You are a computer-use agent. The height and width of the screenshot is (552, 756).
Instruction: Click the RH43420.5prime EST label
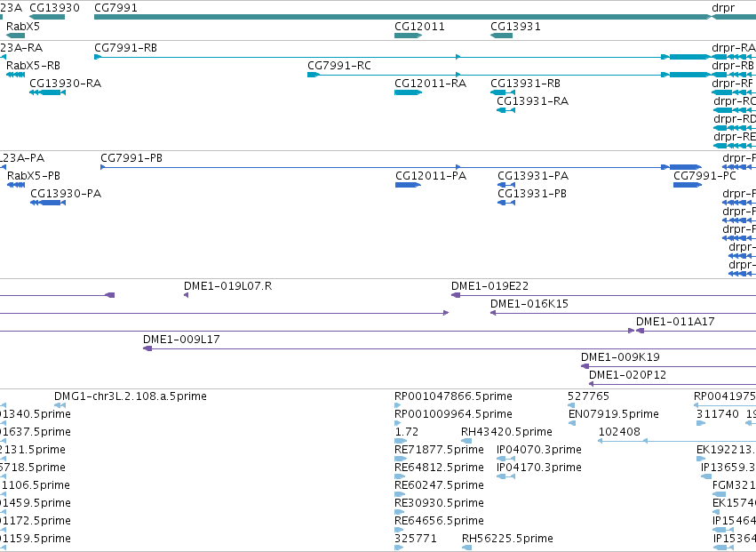click(x=506, y=432)
